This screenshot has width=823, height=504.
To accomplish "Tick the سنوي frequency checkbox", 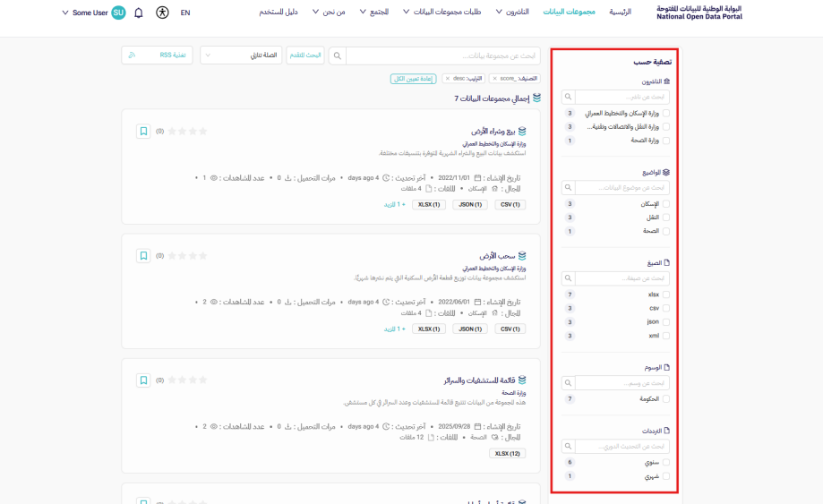I will pos(665,463).
